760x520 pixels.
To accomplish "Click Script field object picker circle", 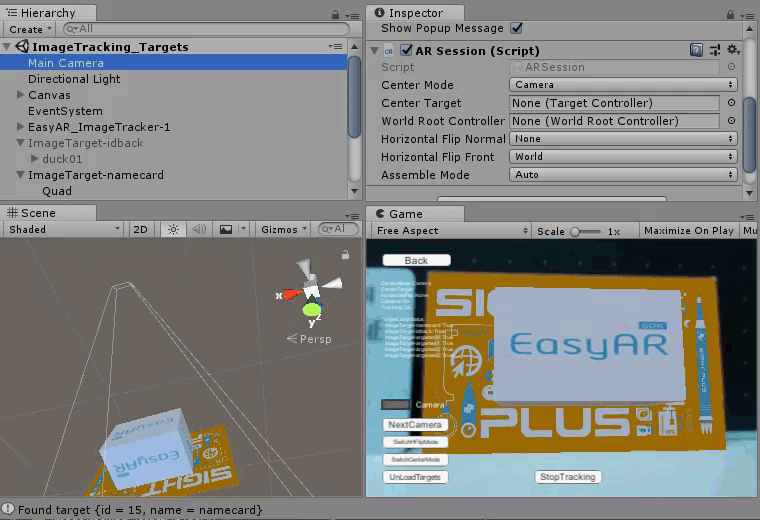I will (731, 67).
